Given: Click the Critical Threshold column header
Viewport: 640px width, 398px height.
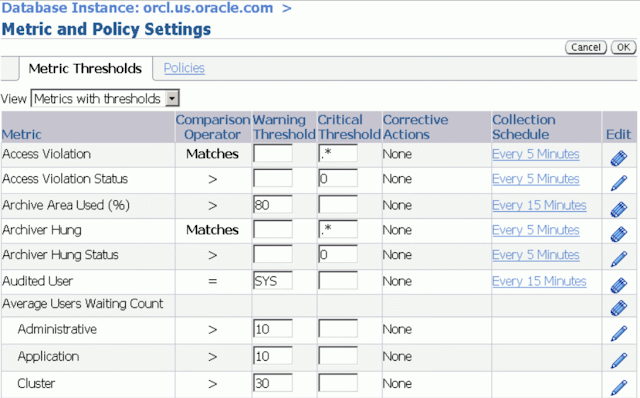Looking at the screenshot, I should point(349,127).
